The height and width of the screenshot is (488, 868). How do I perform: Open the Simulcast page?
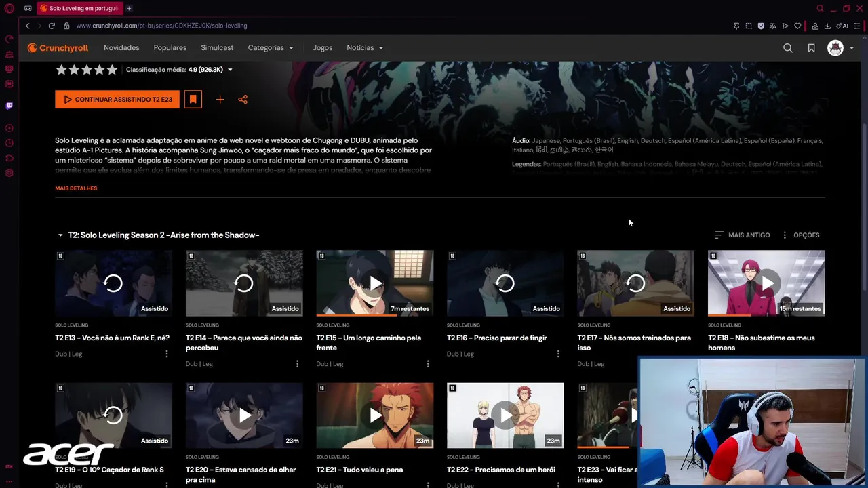[217, 48]
